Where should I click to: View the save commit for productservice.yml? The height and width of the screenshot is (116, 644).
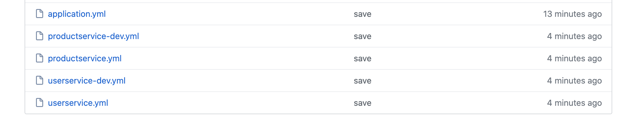(362, 59)
